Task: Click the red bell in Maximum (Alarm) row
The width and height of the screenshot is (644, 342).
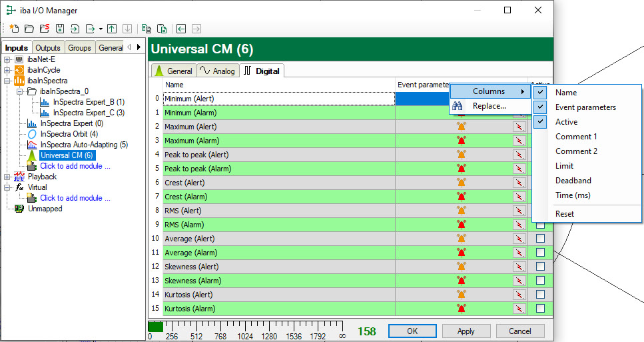Action: [462, 141]
